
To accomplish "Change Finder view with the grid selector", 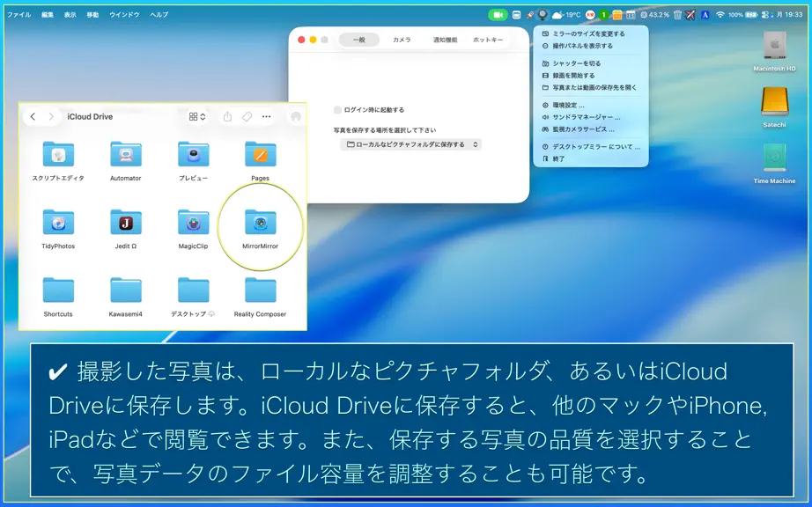I will coord(197,117).
